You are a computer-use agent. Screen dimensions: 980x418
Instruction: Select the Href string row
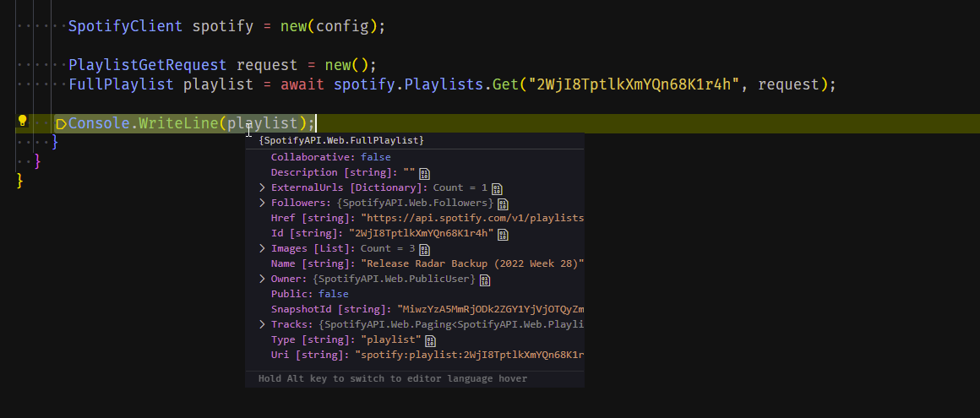coord(415,218)
